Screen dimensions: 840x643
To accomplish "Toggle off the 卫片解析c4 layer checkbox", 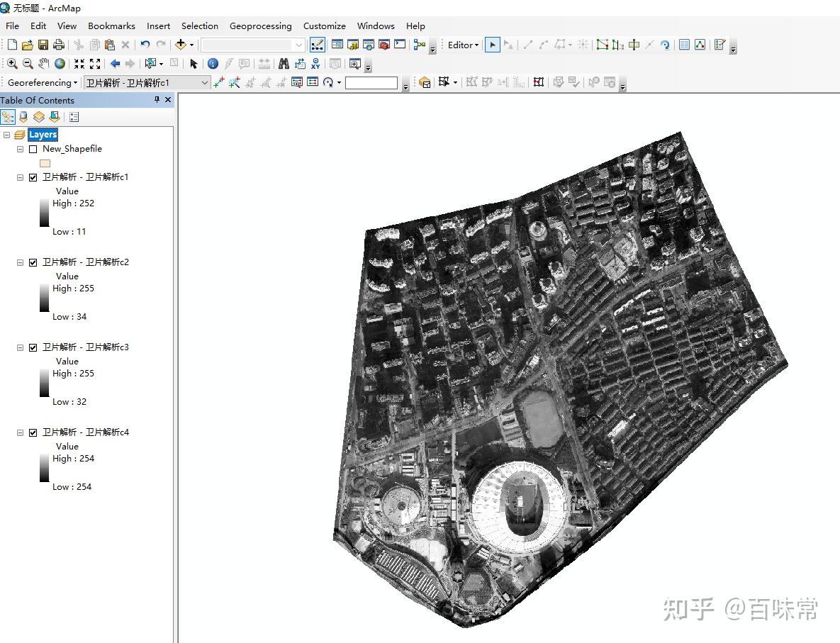I will tap(33, 432).
